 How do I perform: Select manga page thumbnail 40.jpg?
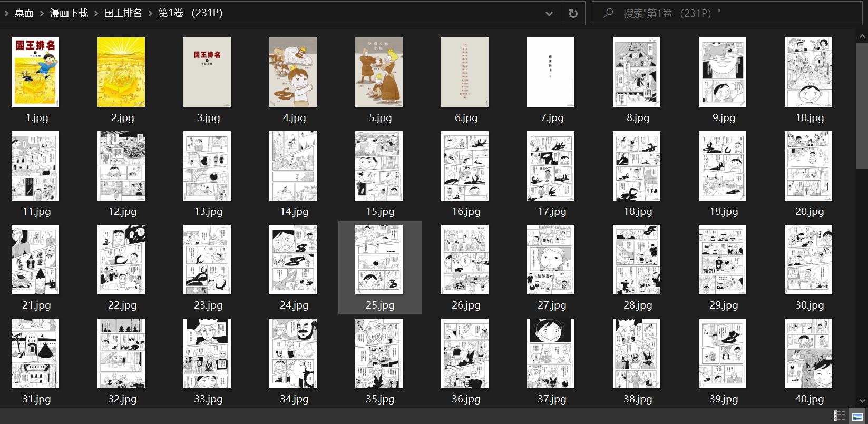tap(809, 353)
